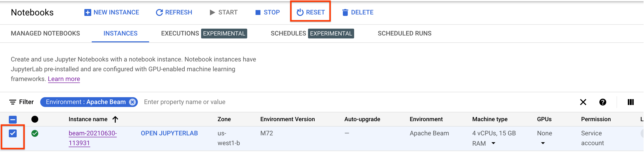This screenshot has width=644, height=152.
Task: Click the Filter funnel icon
Action: (x=12, y=102)
